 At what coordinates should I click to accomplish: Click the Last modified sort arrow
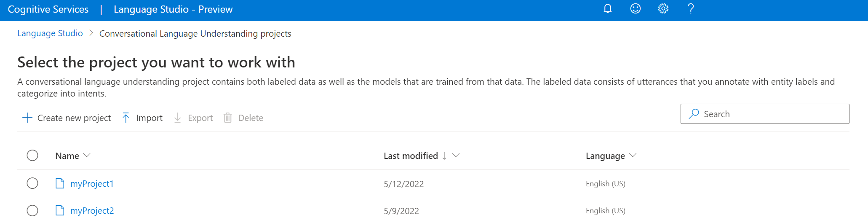(x=444, y=156)
